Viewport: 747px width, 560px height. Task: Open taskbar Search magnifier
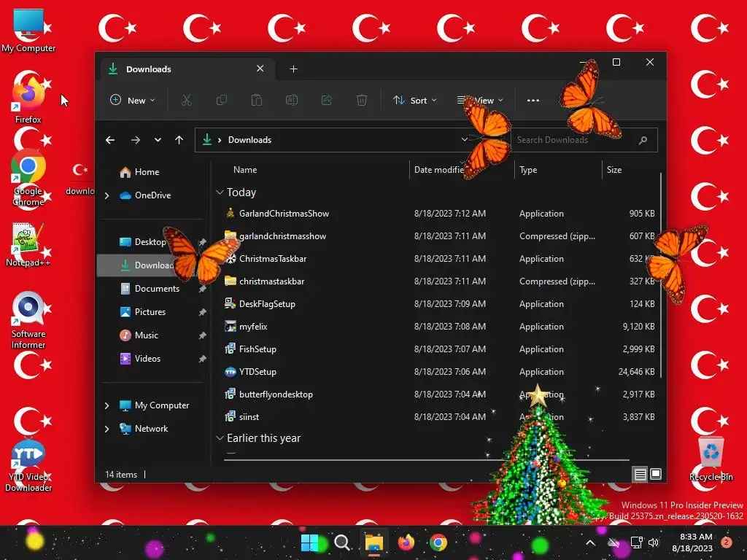tap(342, 542)
